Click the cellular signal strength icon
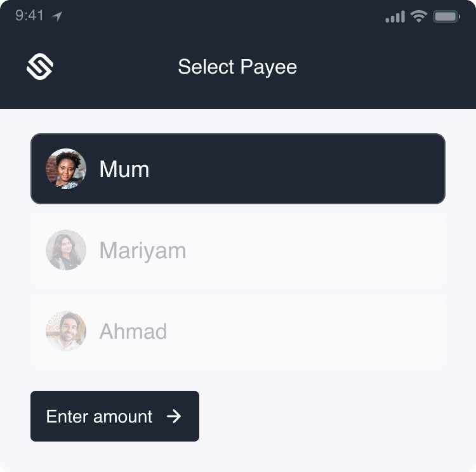This screenshot has width=476, height=472. [x=395, y=17]
